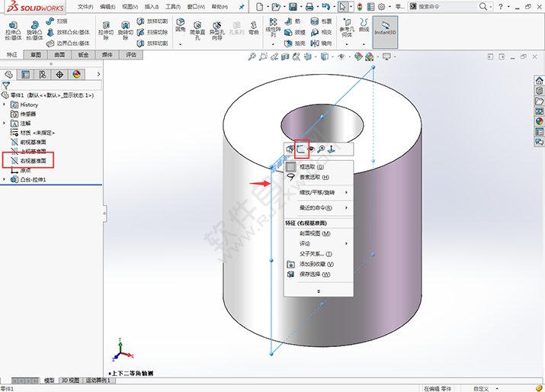The width and height of the screenshot is (545, 392).
Task: Select 右视基准面 in the feature tree
Action: (x=33, y=161)
